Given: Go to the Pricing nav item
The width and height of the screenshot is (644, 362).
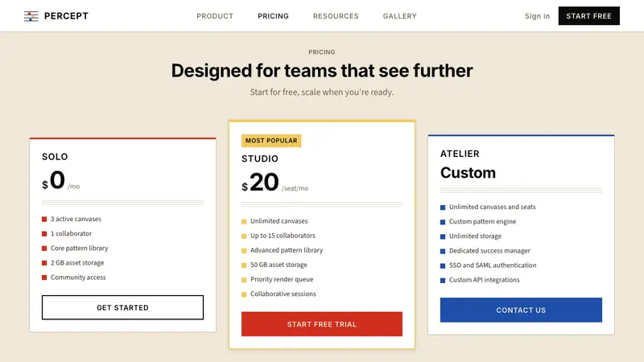Looking at the screenshot, I should [273, 16].
